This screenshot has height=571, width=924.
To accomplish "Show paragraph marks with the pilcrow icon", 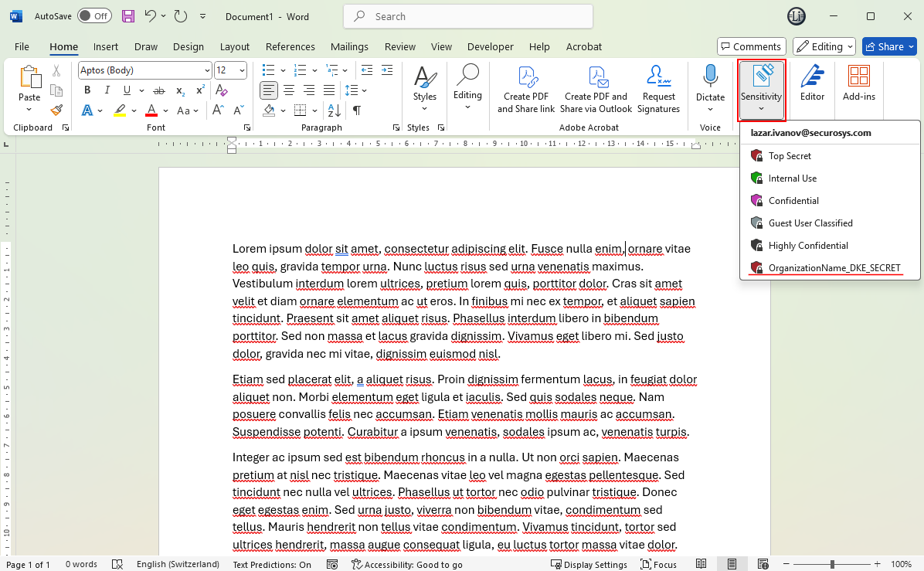I will [357, 110].
